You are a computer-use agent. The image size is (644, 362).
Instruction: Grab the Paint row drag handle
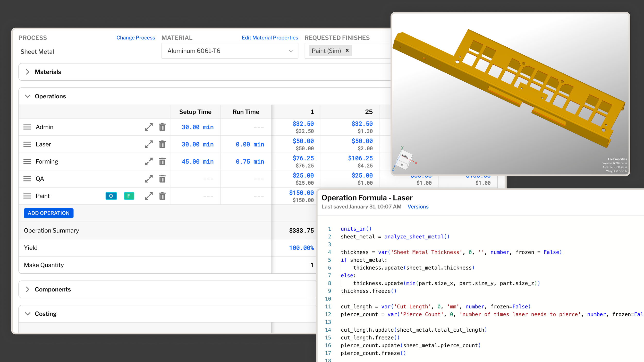(27, 196)
